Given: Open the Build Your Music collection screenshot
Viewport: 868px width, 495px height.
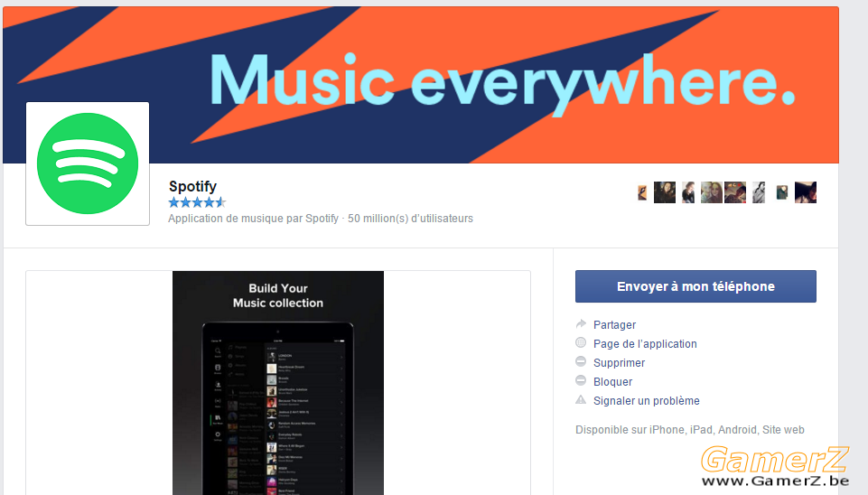Looking at the screenshot, I should tap(278, 383).
